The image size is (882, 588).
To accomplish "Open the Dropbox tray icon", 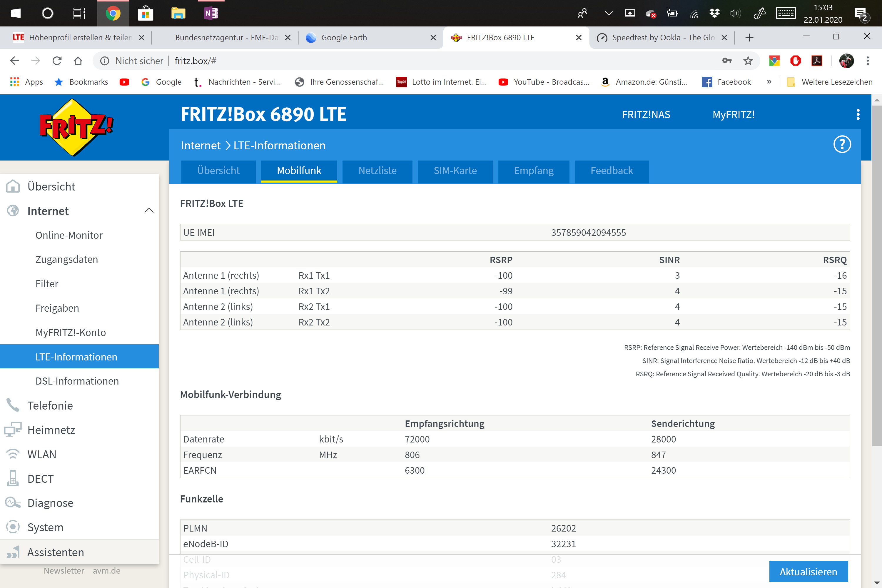I will click(x=715, y=14).
